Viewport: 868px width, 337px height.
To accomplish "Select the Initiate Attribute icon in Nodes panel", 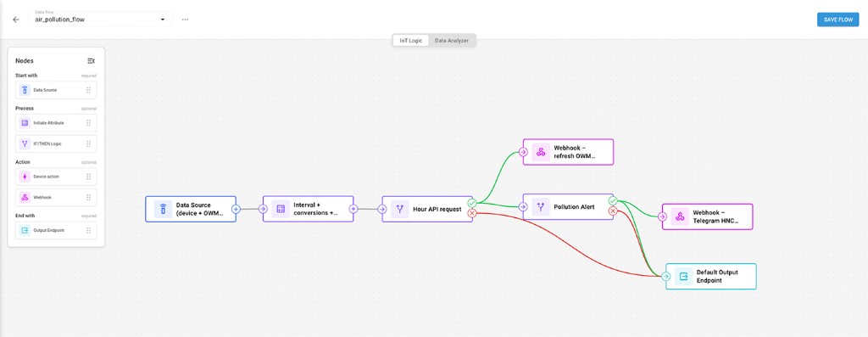I will pos(25,122).
